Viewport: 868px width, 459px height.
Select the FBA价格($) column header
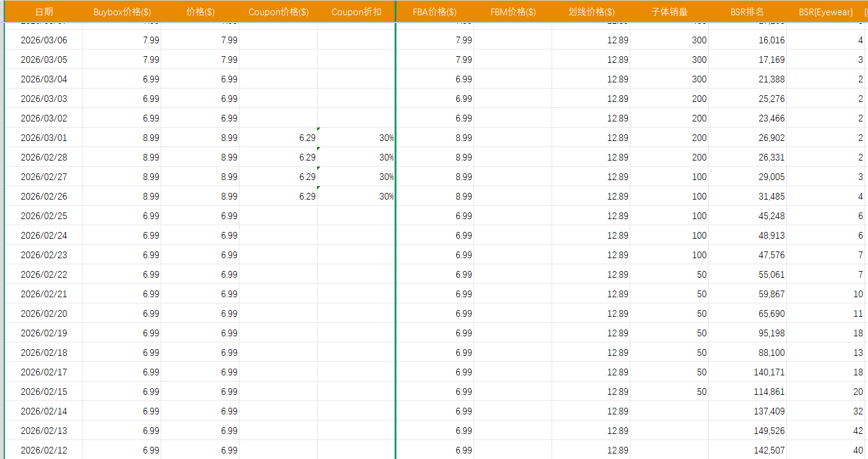(434, 12)
